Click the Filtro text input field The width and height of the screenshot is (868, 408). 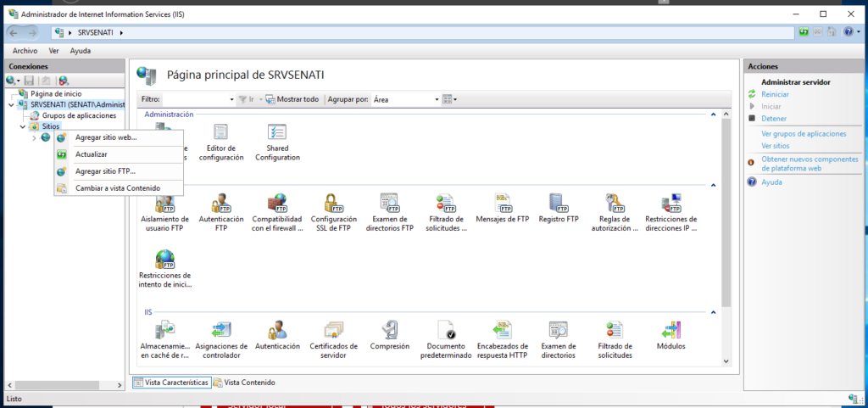(x=196, y=99)
